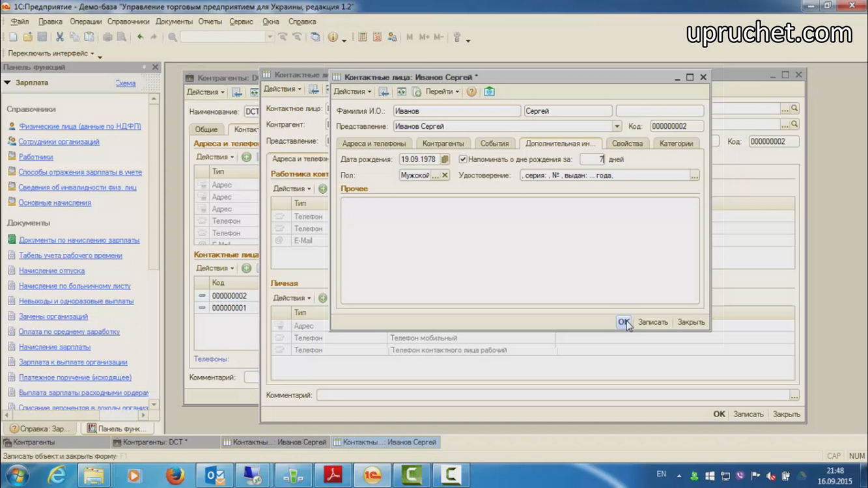Toggle Напоминать о дне рождения checkbox
This screenshot has width=868, height=488.
tap(463, 159)
